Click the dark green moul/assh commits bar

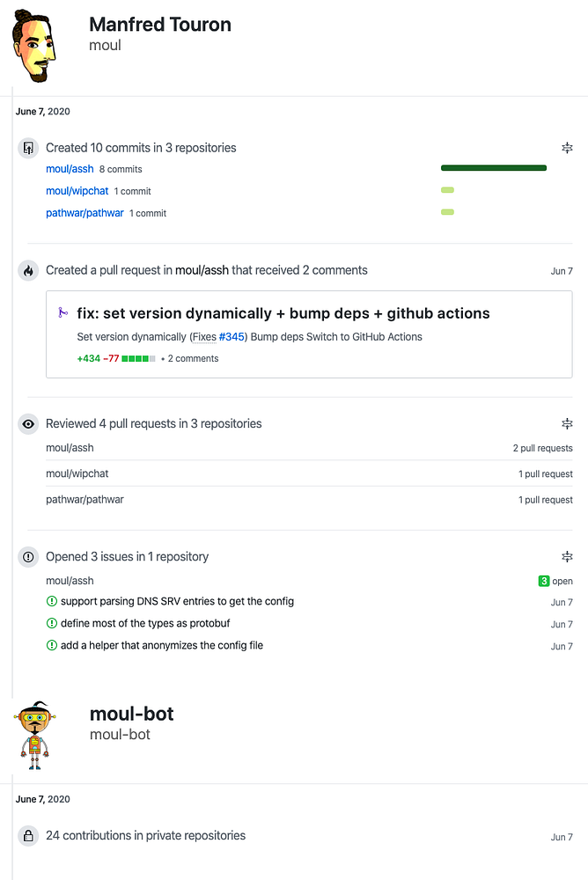pos(493,168)
